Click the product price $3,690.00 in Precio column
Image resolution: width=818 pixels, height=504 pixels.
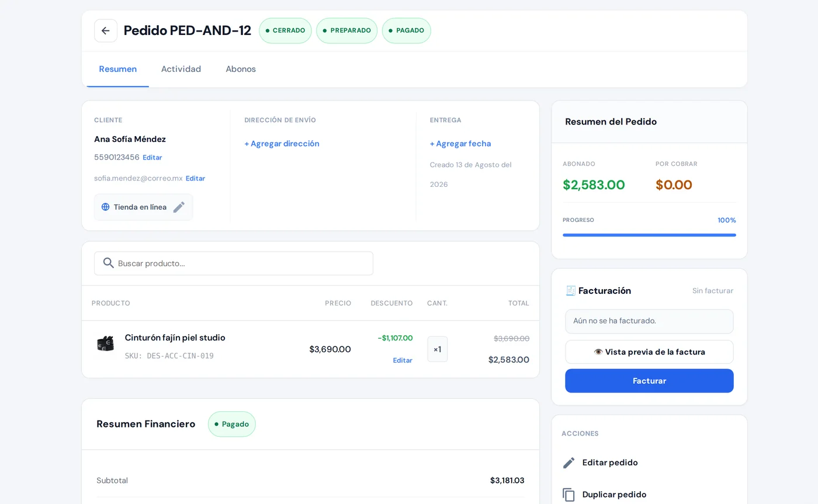click(x=330, y=349)
